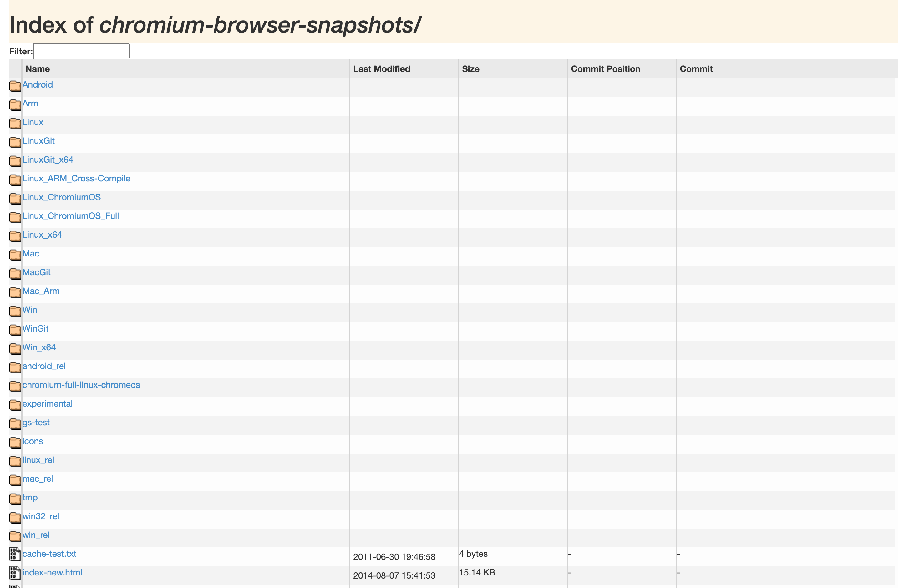Open the Linux directory link
This screenshot has width=904, height=588.
[x=33, y=122]
